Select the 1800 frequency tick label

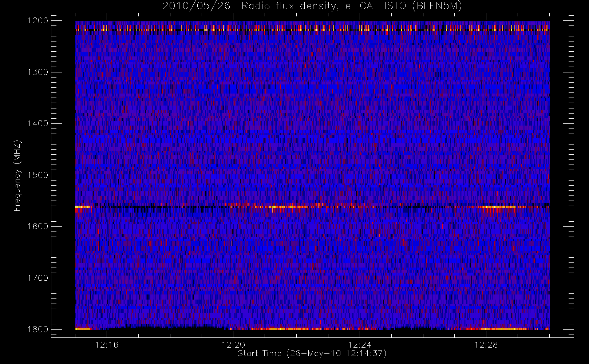point(38,329)
